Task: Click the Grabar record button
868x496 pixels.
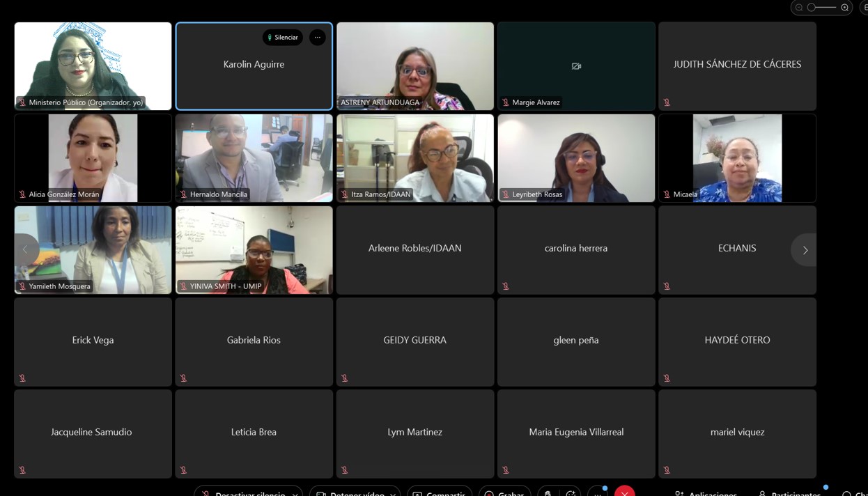Action: (505, 493)
